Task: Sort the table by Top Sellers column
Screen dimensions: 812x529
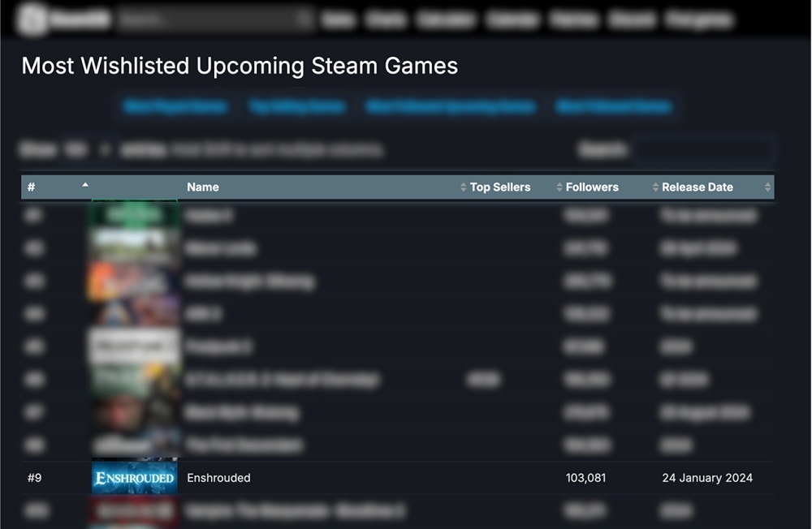Action: [500, 187]
